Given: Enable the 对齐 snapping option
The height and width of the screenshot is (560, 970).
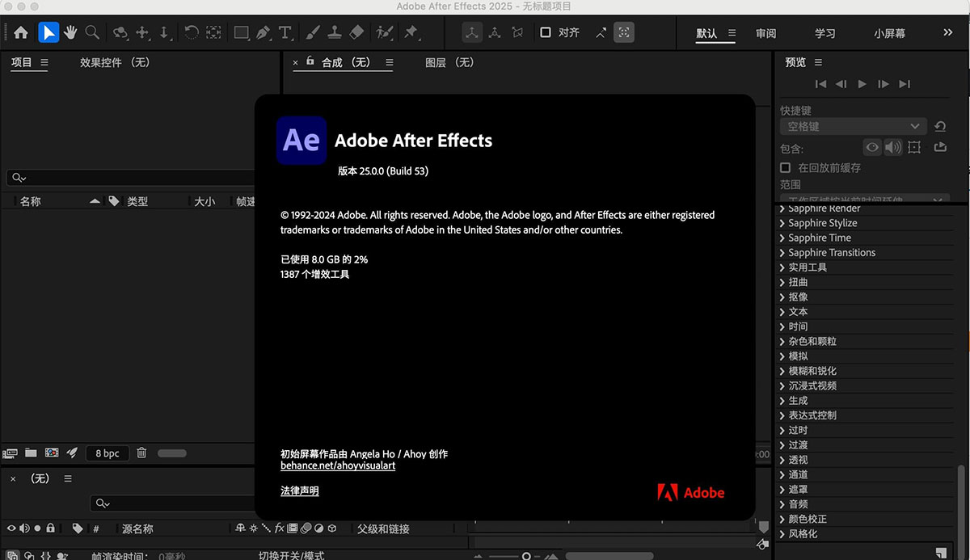Looking at the screenshot, I should pyautogui.click(x=544, y=32).
